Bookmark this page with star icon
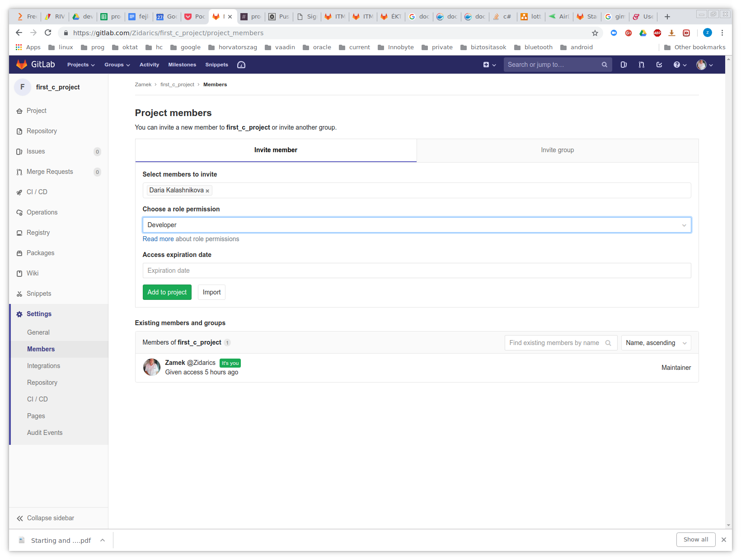The height and width of the screenshot is (560, 741). (x=595, y=33)
